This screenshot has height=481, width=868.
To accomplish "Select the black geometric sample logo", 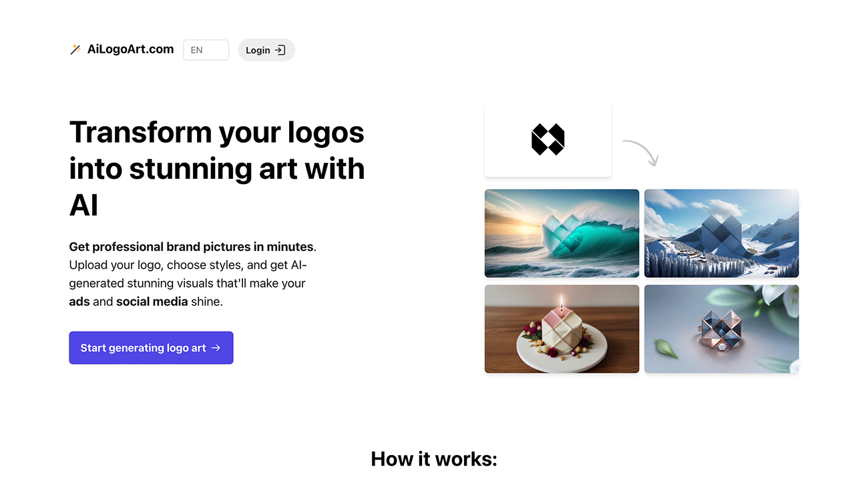I will [x=548, y=139].
